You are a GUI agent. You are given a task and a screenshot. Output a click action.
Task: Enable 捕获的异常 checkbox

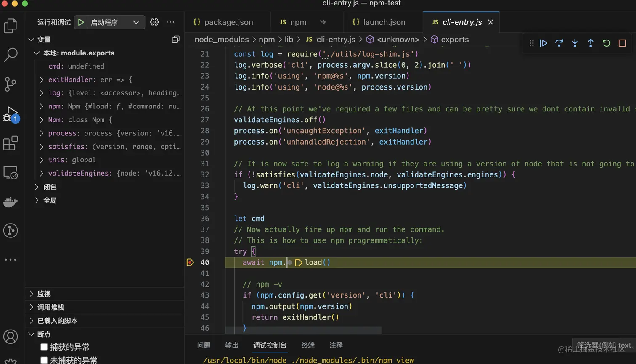tap(44, 347)
